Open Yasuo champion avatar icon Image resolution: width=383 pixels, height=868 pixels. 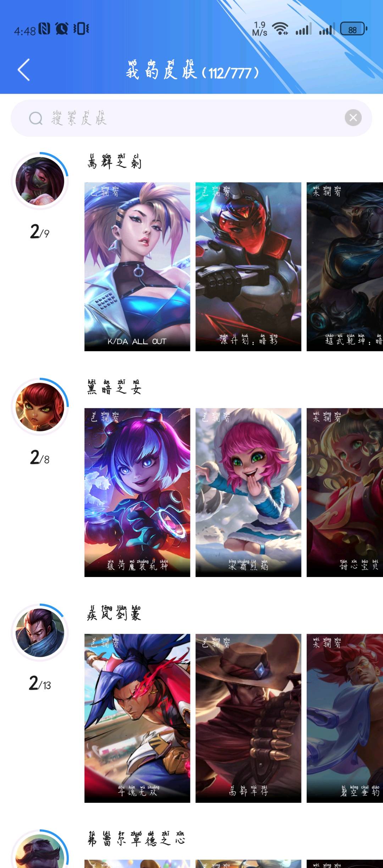pyautogui.click(x=40, y=633)
